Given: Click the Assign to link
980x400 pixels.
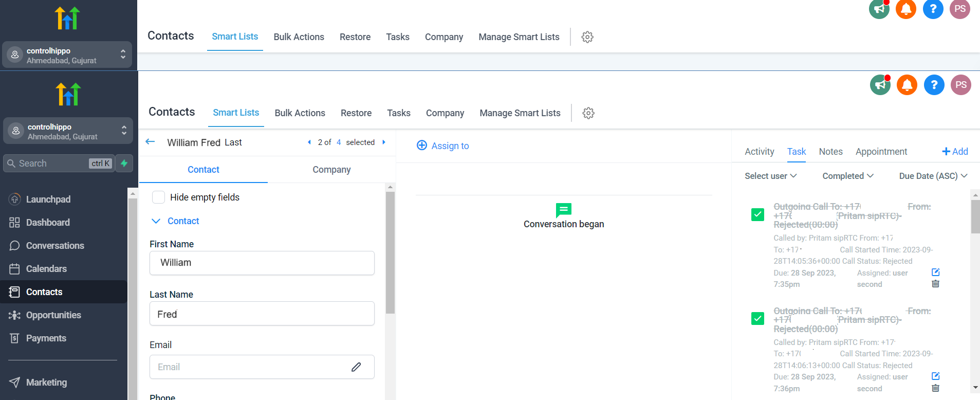Looking at the screenshot, I should click(x=450, y=146).
